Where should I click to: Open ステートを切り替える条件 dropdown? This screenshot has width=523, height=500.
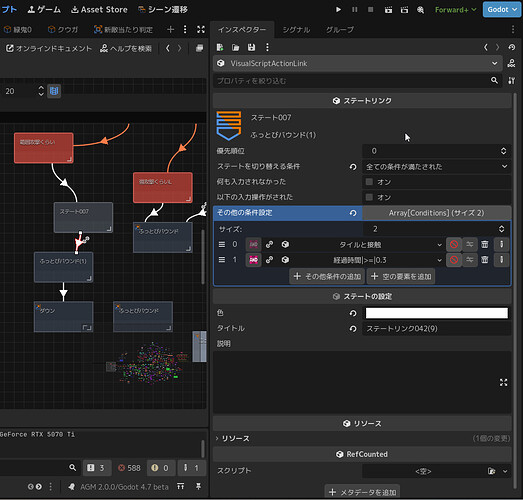437,166
